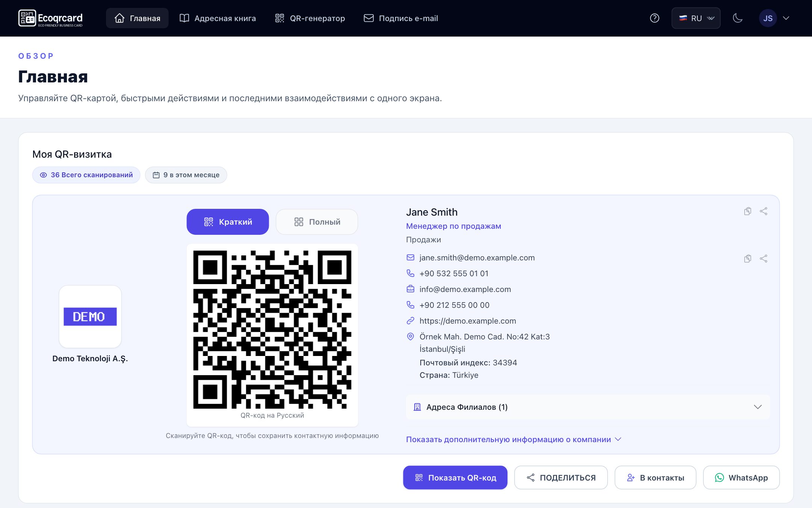Viewport: 812px width, 508px height.
Task: Open Адресная книга section
Action: pos(218,18)
